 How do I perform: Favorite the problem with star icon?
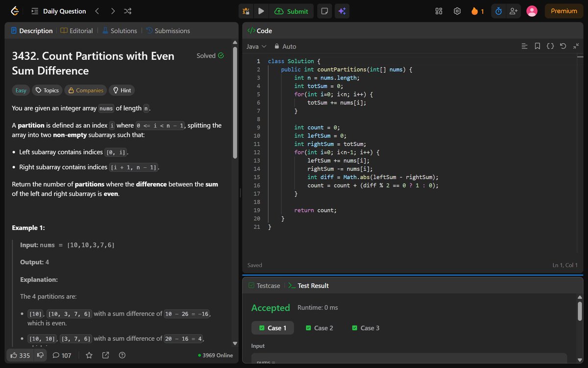coord(89,355)
